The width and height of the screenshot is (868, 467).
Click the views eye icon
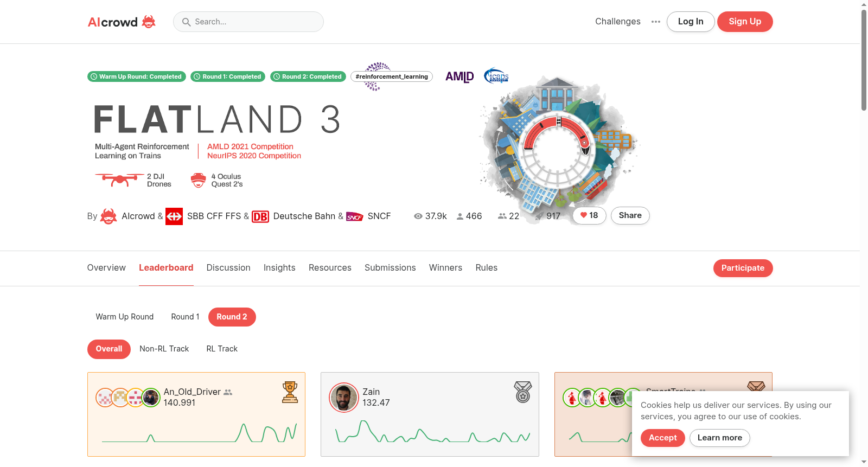coord(418,216)
